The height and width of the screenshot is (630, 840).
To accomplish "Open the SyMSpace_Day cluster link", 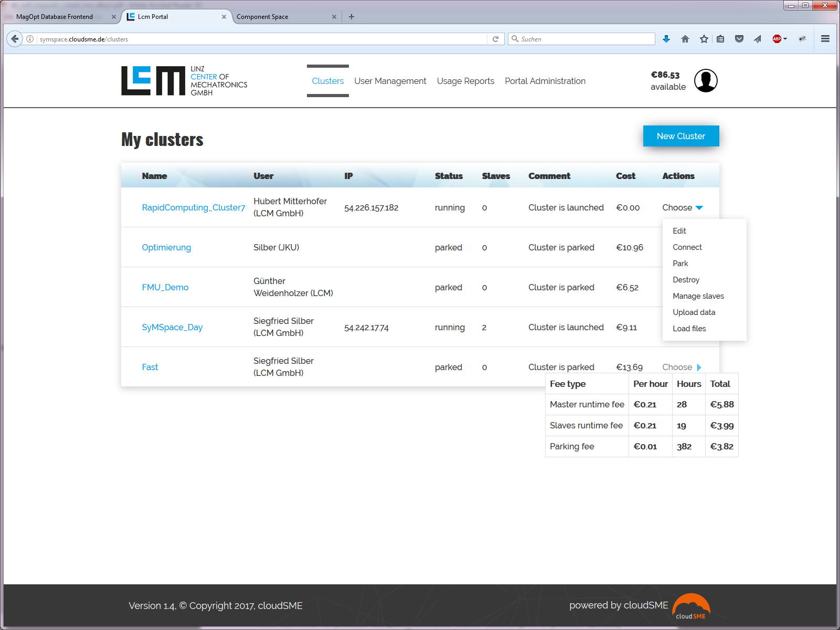I will [x=172, y=327].
